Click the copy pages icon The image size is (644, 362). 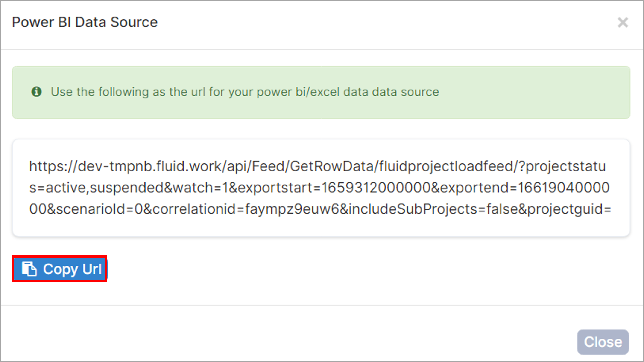click(29, 269)
